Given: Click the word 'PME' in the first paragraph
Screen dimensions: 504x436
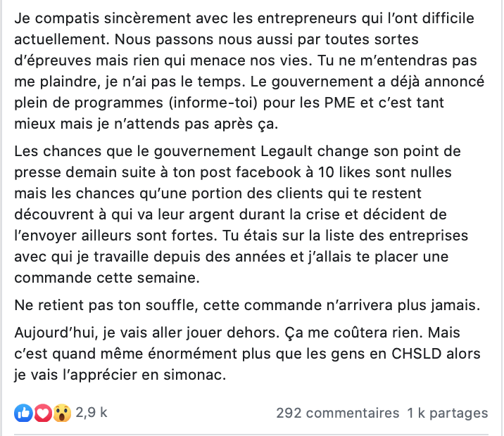Looking at the screenshot, I should (x=340, y=103).
